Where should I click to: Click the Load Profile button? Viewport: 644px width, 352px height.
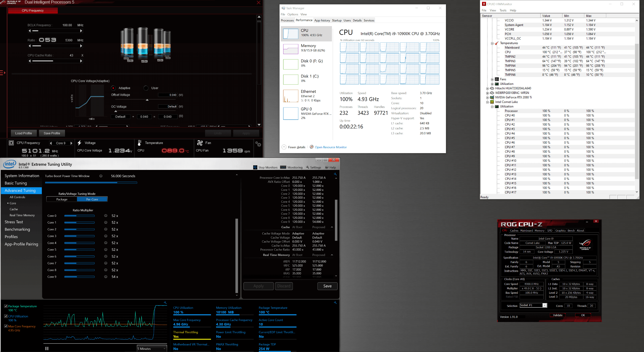pos(23,133)
